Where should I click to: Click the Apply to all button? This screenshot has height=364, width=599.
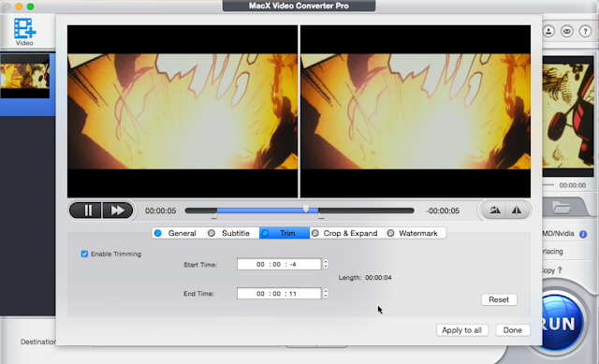click(461, 330)
